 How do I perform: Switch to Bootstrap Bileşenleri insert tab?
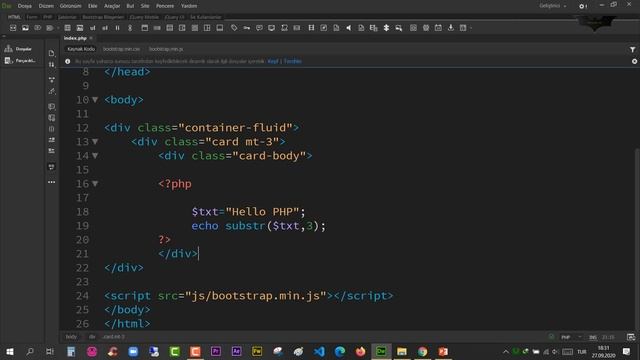(x=103, y=17)
